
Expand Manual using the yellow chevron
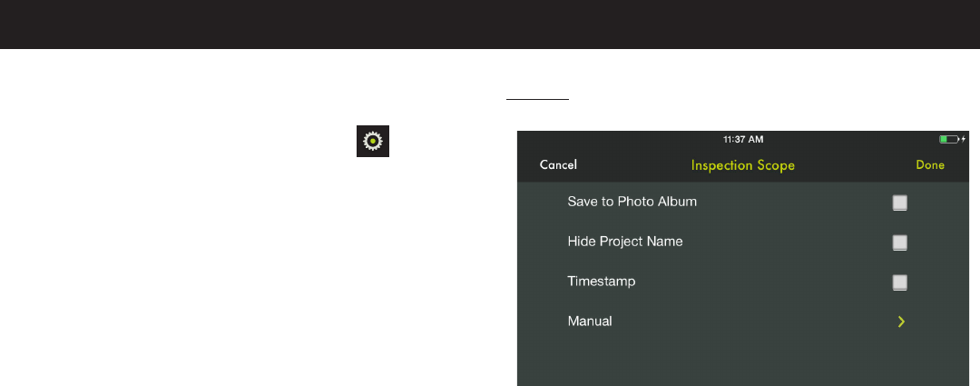901,322
